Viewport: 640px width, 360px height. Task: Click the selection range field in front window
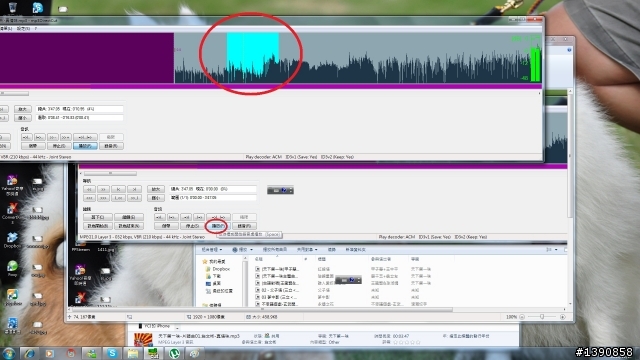point(80,118)
